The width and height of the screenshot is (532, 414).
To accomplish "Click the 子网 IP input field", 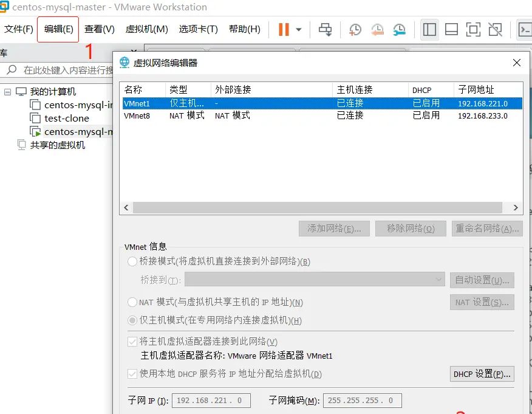I will [211, 400].
